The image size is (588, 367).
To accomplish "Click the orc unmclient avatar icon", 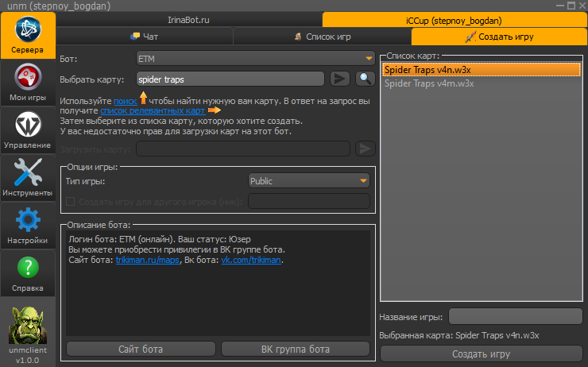I will click(x=28, y=325).
